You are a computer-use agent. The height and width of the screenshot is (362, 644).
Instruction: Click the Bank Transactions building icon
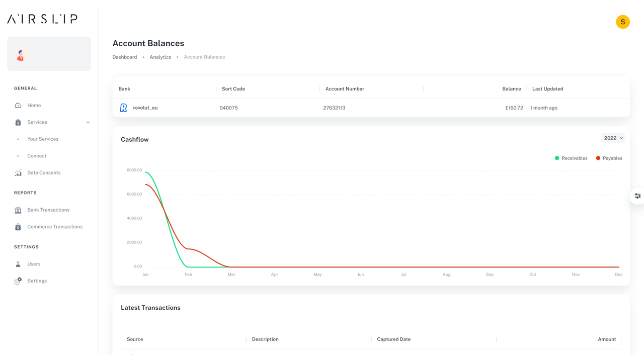(18, 210)
